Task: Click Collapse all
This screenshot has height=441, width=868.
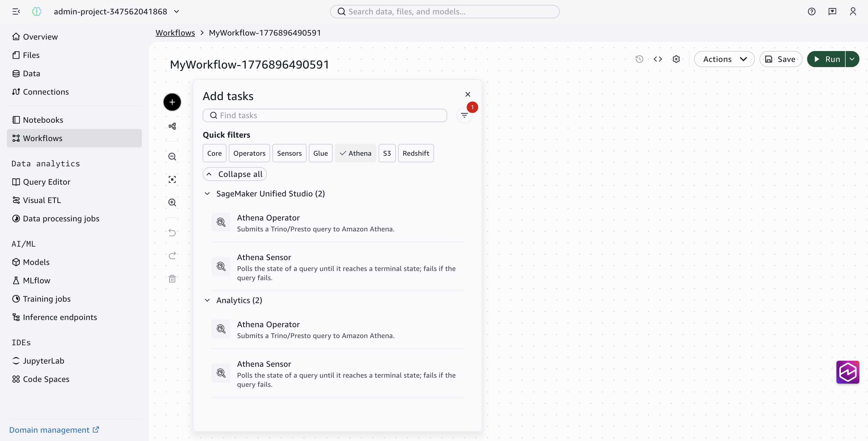Action: [235, 174]
